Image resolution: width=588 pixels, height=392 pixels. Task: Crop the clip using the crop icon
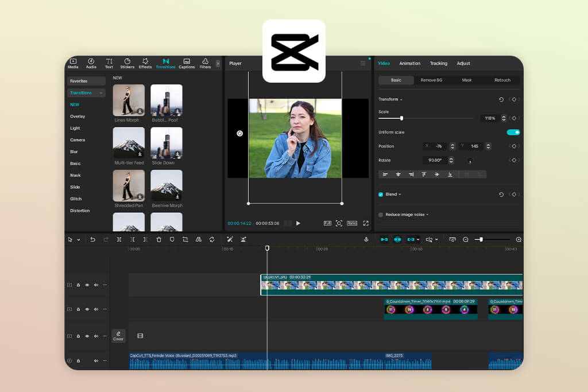185,239
